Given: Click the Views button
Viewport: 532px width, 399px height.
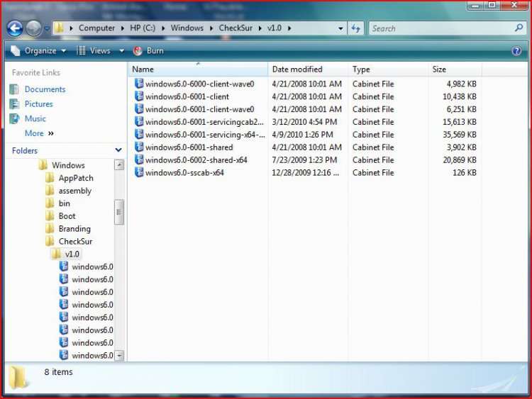Looking at the screenshot, I should click(94, 51).
